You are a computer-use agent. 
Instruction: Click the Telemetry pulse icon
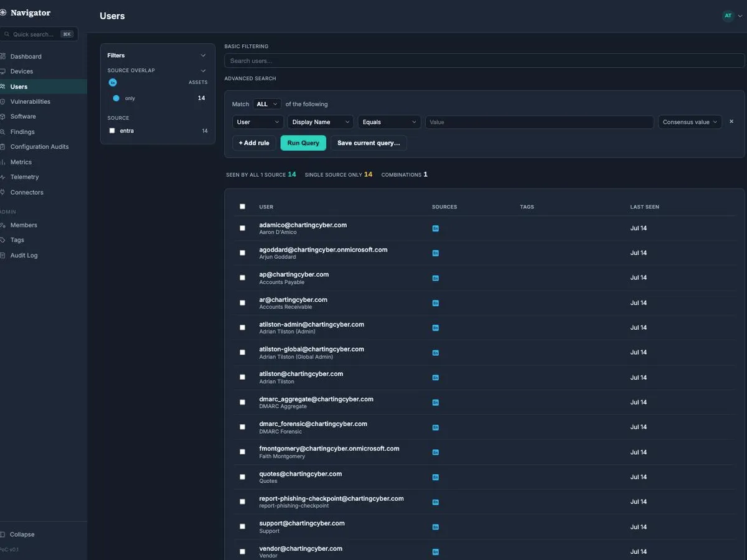[2, 177]
